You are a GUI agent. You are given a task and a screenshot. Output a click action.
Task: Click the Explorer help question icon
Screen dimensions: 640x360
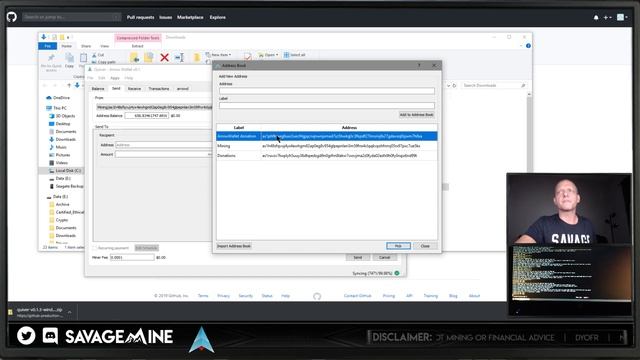528,46
